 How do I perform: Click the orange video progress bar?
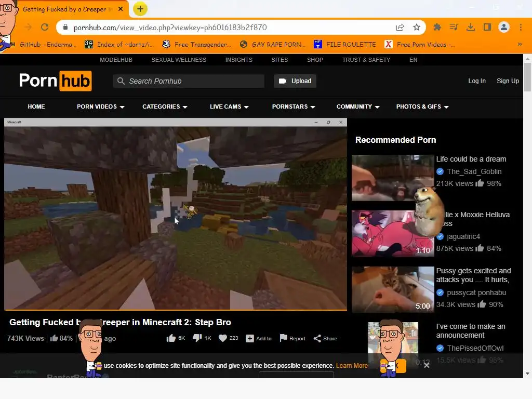[x=176, y=310]
